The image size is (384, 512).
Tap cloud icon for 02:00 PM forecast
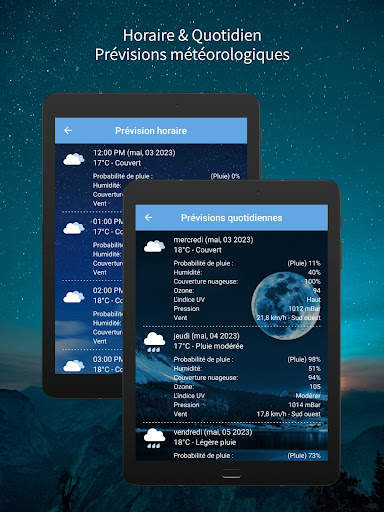pos(74,297)
